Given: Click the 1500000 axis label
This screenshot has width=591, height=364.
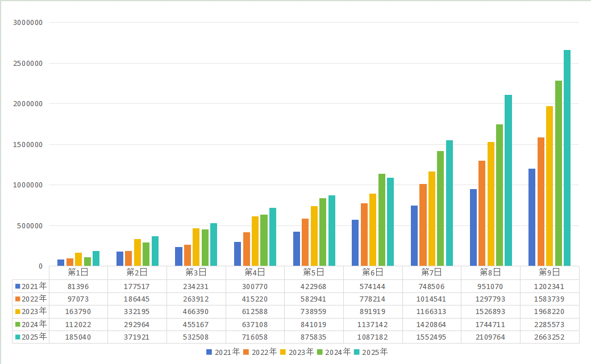Looking at the screenshot, I should (28, 144).
